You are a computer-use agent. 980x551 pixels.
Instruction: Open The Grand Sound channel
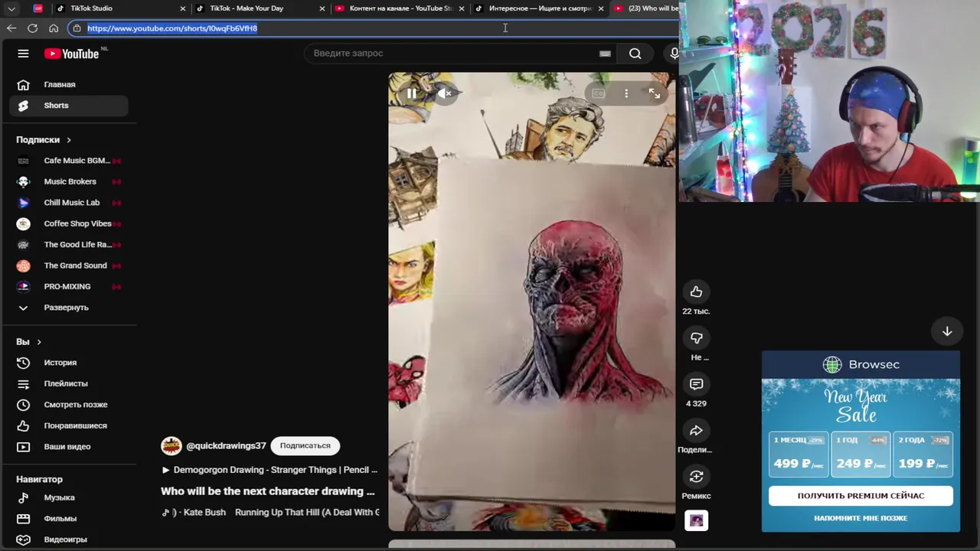(69, 266)
